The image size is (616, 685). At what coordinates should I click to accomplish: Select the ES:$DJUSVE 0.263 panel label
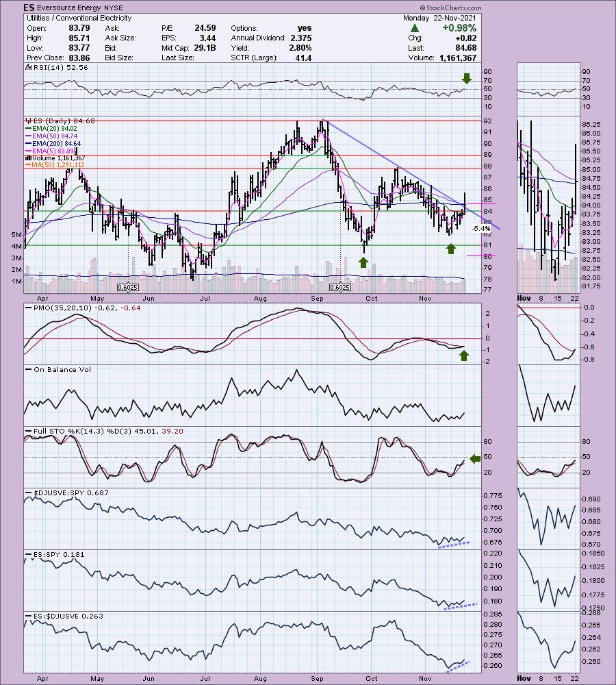[x=64, y=616]
